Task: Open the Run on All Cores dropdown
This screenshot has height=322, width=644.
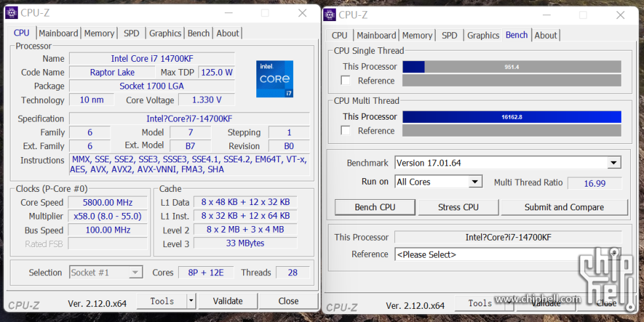Action: point(474,181)
